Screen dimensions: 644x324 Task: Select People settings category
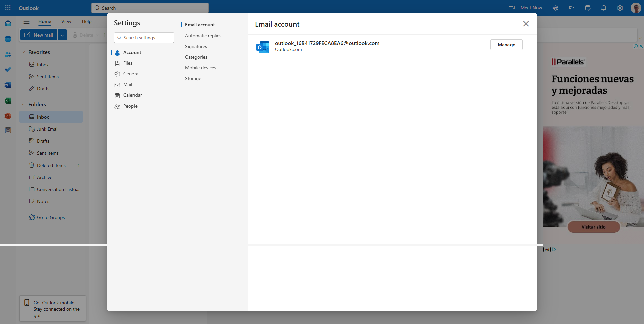144,106
